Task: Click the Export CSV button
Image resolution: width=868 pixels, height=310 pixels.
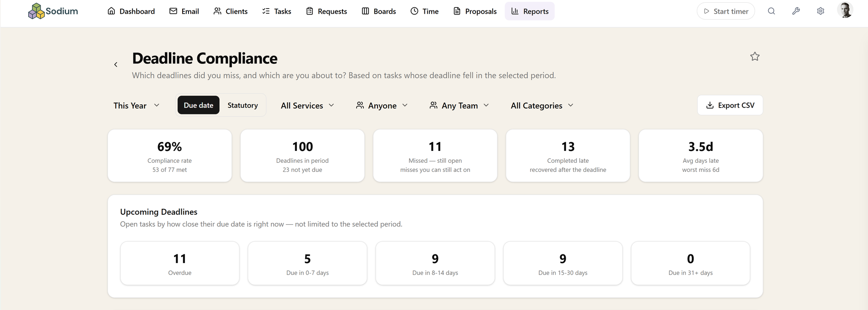Action: 730,105
